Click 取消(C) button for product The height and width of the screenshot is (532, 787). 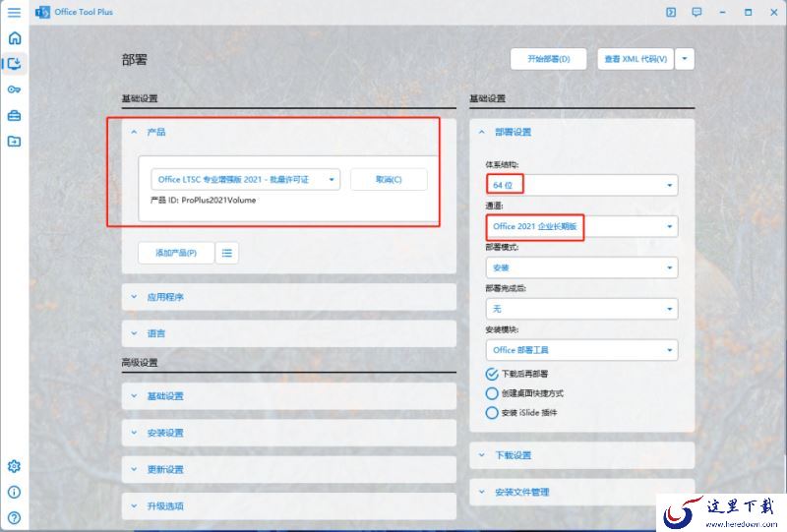(x=389, y=180)
